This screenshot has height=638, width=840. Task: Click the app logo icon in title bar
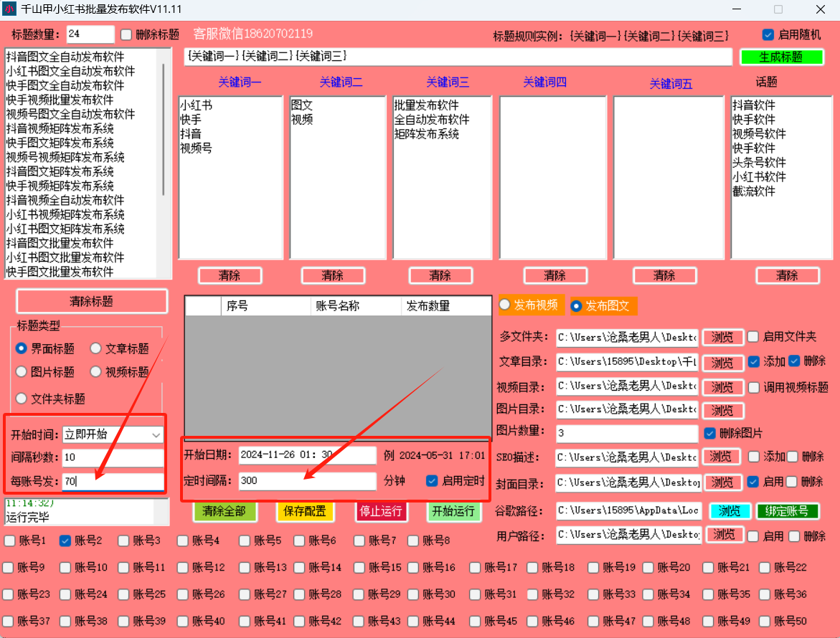tap(9, 9)
